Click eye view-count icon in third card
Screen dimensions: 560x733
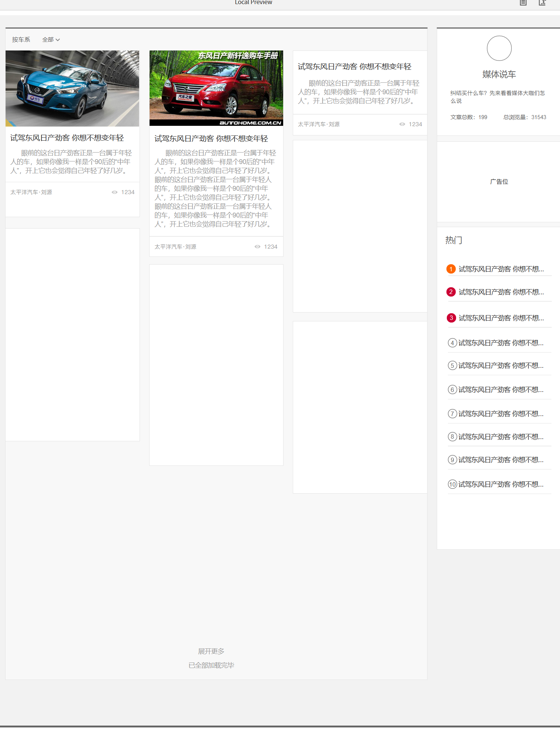(x=402, y=124)
